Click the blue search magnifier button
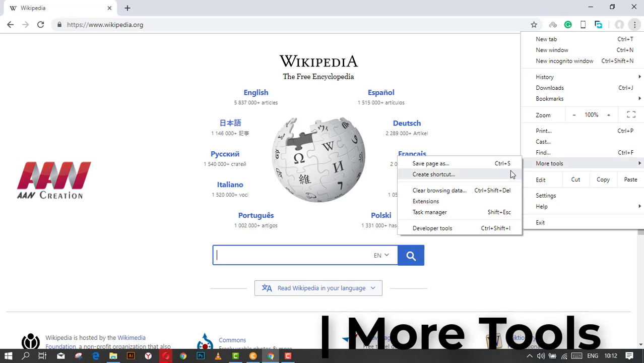The height and width of the screenshot is (363, 644). click(x=411, y=256)
